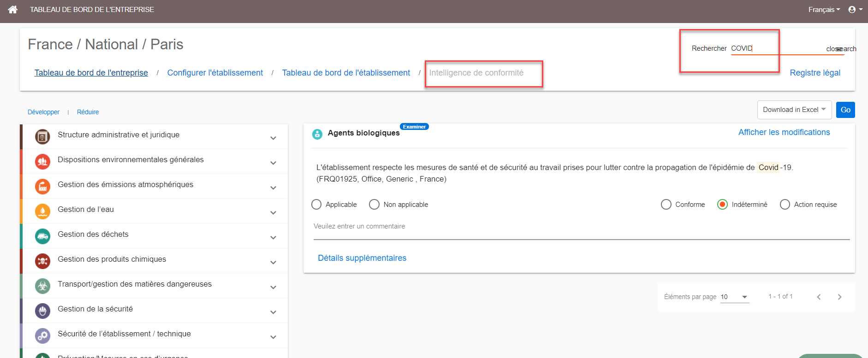Click the home icon in header
This screenshot has width=868, height=358.
point(13,9)
